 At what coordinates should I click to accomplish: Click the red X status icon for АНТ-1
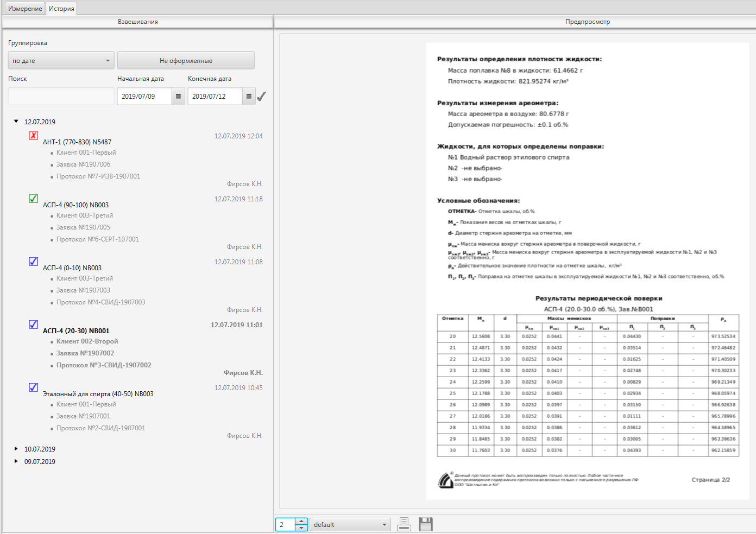(x=34, y=136)
